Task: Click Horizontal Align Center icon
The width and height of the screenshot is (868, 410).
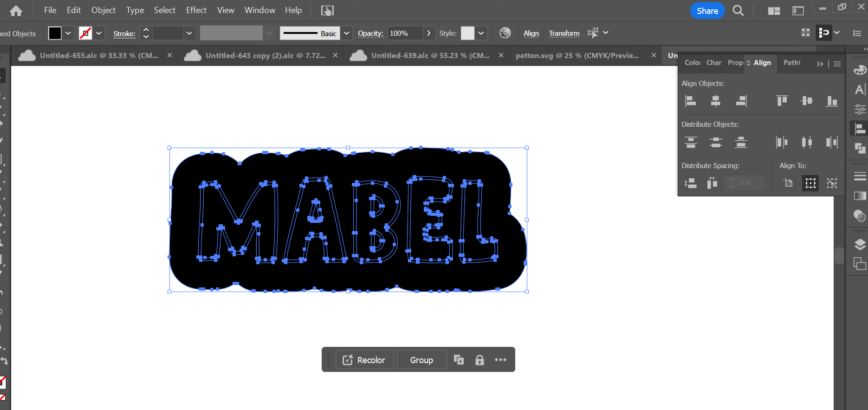Action: coord(716,101)
